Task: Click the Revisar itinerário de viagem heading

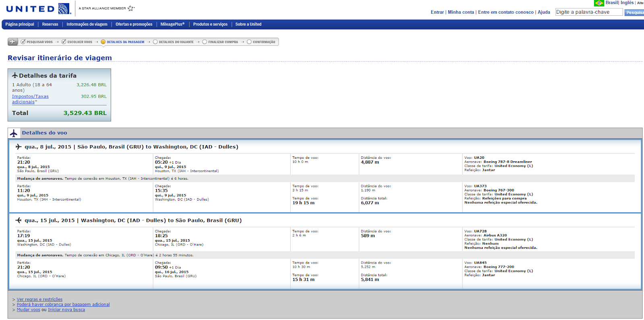Action: pyautogui.click(x=60, y=58)
